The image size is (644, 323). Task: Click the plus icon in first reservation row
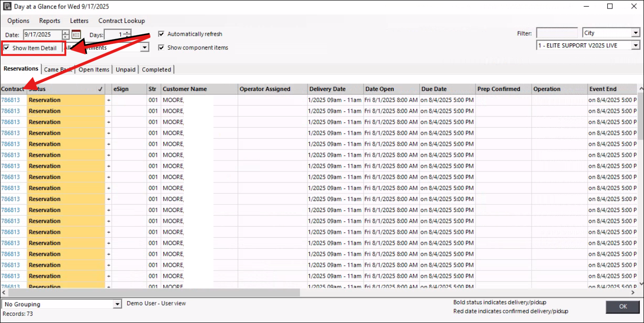tap(109, 101)
